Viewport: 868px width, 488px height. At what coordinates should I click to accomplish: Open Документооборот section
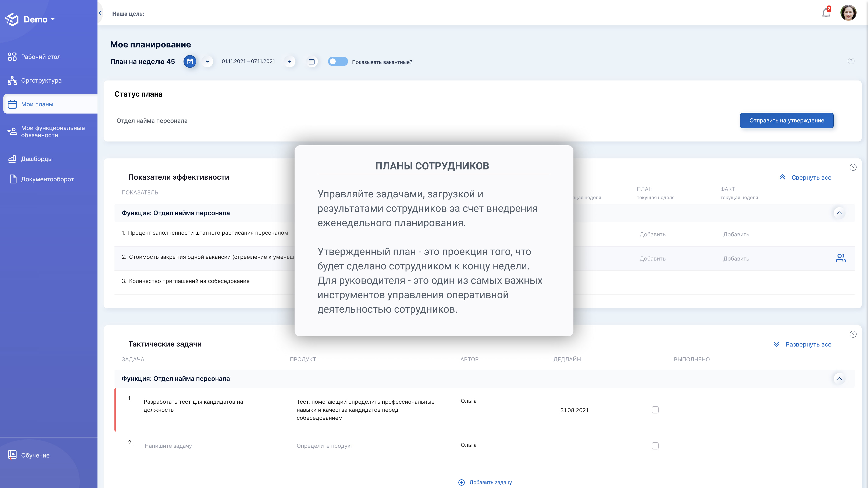(47, 179)
